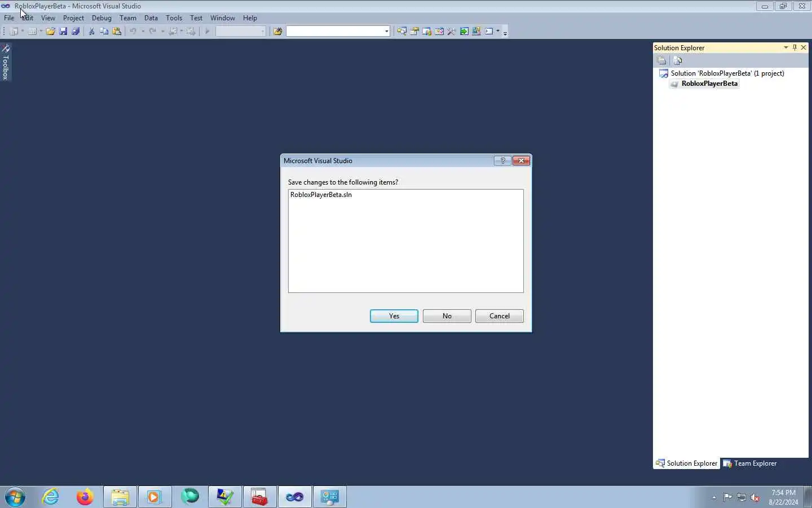Open the File menu

tap(9, 18)
